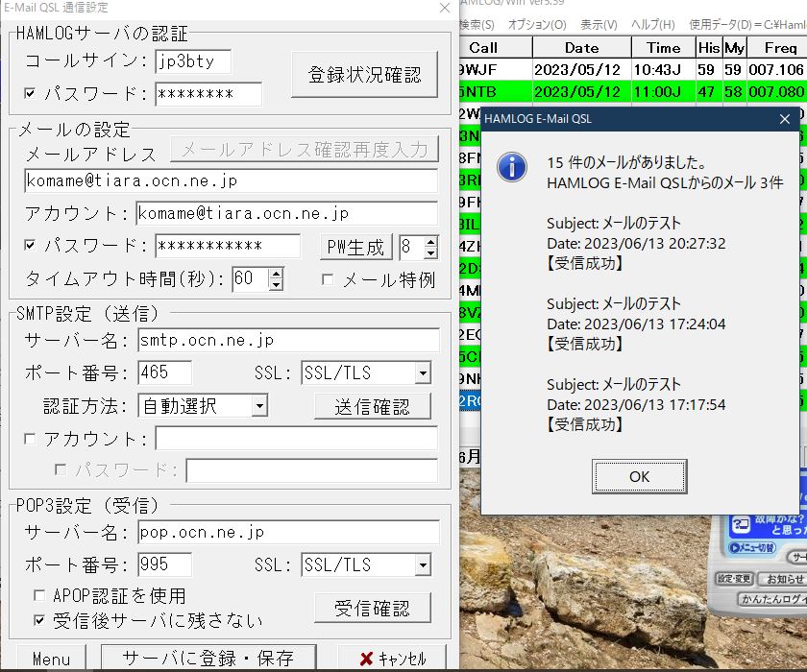
Task: Toggle the HAMLOG server パスワード checkbox
Action: click(29, 93)
